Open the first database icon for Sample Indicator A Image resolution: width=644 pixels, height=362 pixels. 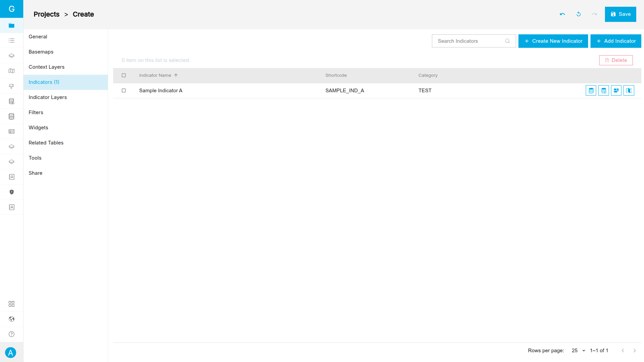tap(591, 91)
